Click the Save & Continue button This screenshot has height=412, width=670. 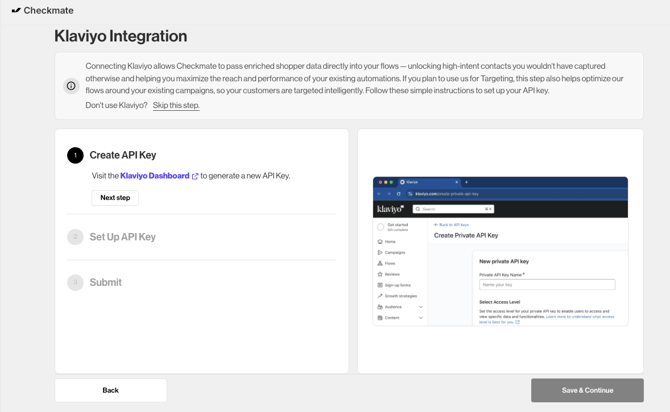coord(587,390)
